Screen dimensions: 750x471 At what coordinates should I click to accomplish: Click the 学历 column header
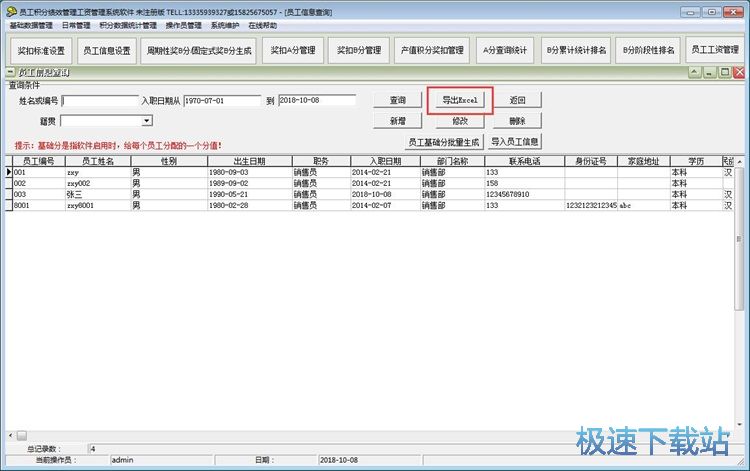click(696, 161)
